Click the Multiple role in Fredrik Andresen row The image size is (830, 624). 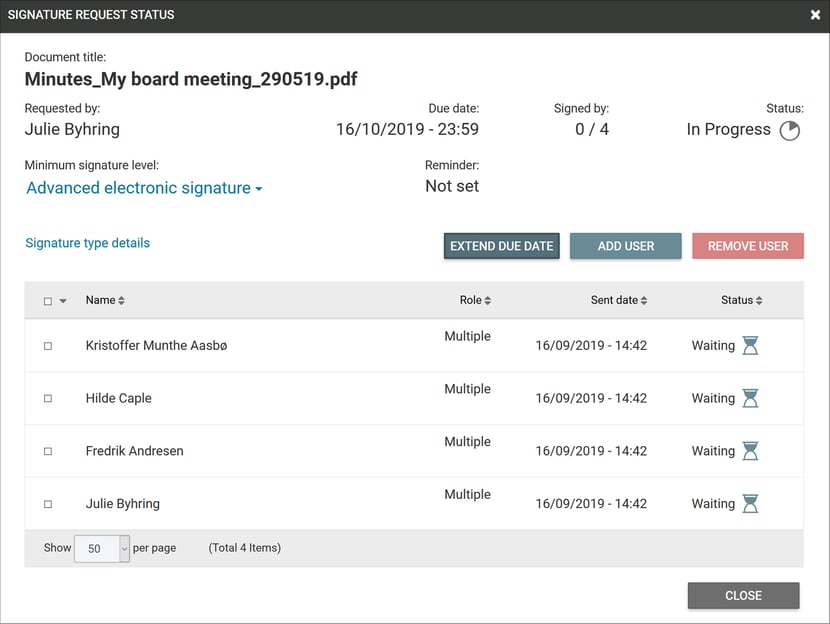click(467, 441)
